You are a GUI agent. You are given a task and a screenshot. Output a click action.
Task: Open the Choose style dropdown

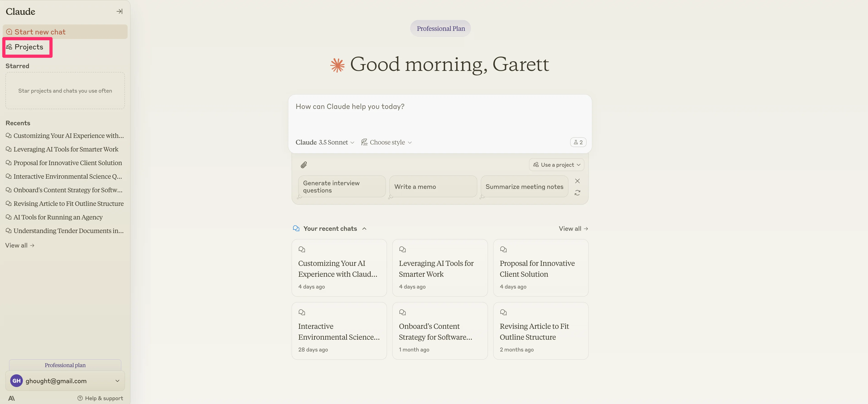386,142
